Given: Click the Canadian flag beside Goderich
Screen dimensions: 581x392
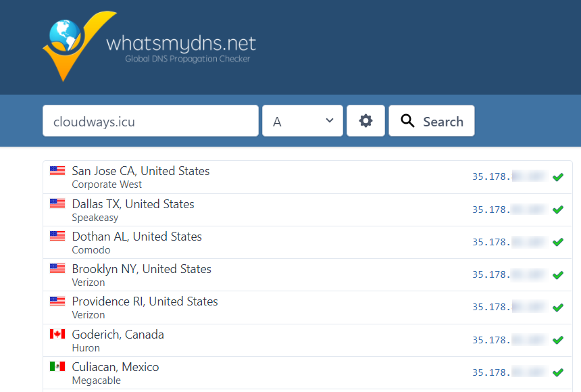Looking at the screenshot, I should [x=57, y=334].
